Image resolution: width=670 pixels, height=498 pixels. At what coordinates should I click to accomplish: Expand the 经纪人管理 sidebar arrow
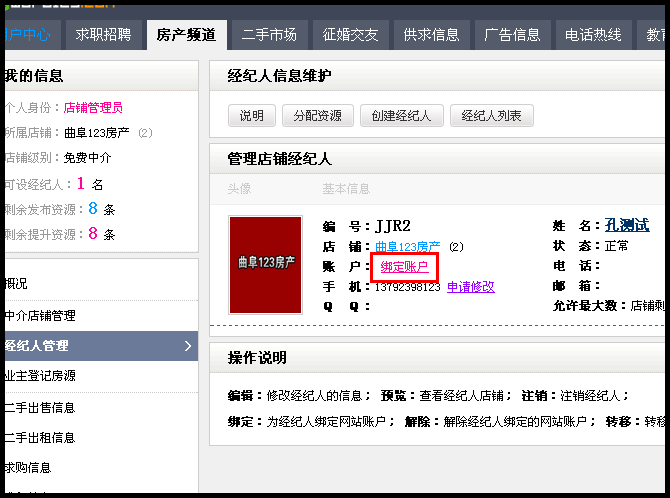tap(187, 346)
